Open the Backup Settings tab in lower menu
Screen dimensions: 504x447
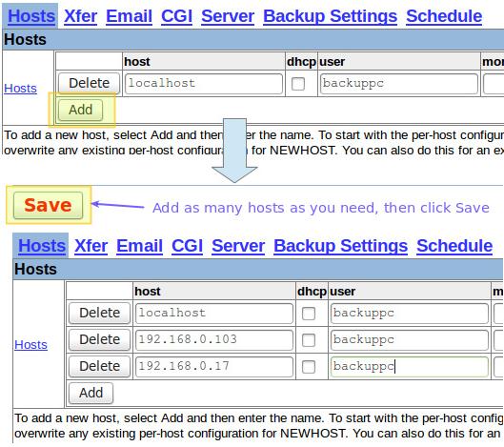pyautogui.click(x=340, y=246)
